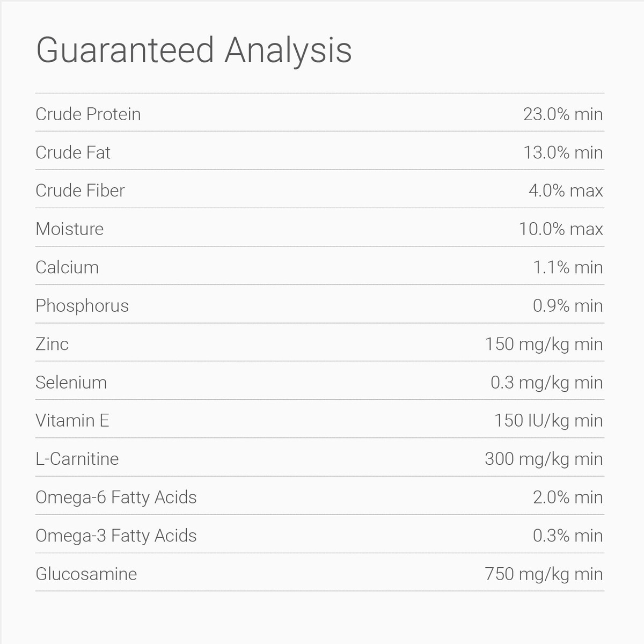
Task: Select the Vitamin E label
Action: (x=72, y=421)
